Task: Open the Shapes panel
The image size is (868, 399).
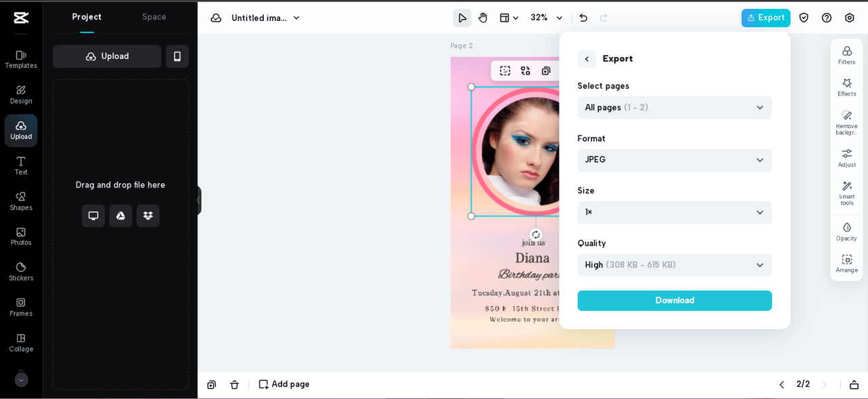Action: 21,201
